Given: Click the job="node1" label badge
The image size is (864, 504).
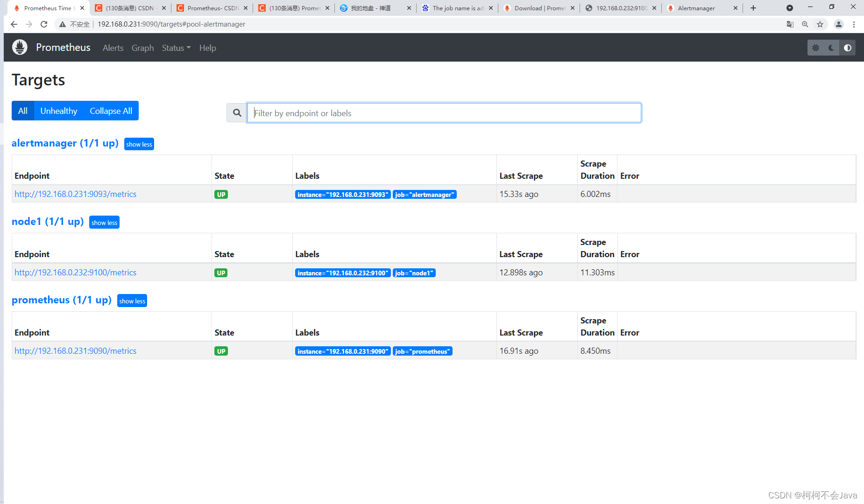Looking at the screenshot, I should pos(414,273).
